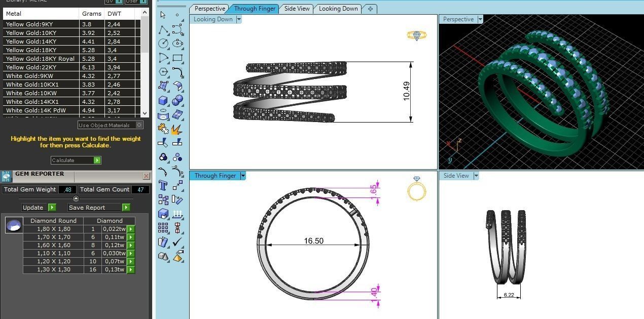Click the Gem Reporter panel icon
The width and height of the screenshot is (644, 319).
[x=6, y=176]
